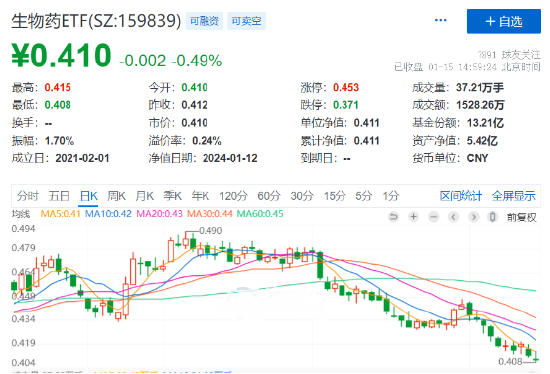Click the chart reset (undo arrow) icon

394,217
